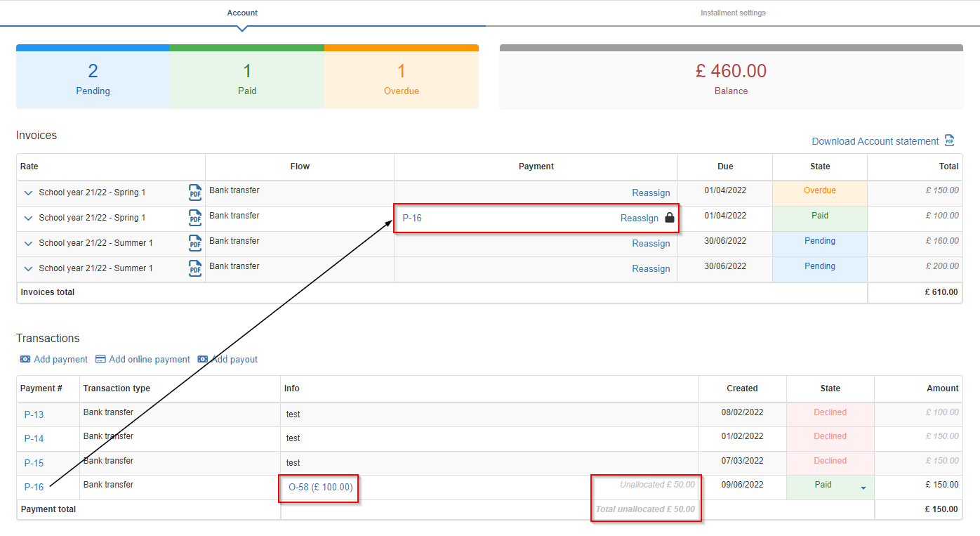Open PDF of overdue Spring 1 invoice

195,192
